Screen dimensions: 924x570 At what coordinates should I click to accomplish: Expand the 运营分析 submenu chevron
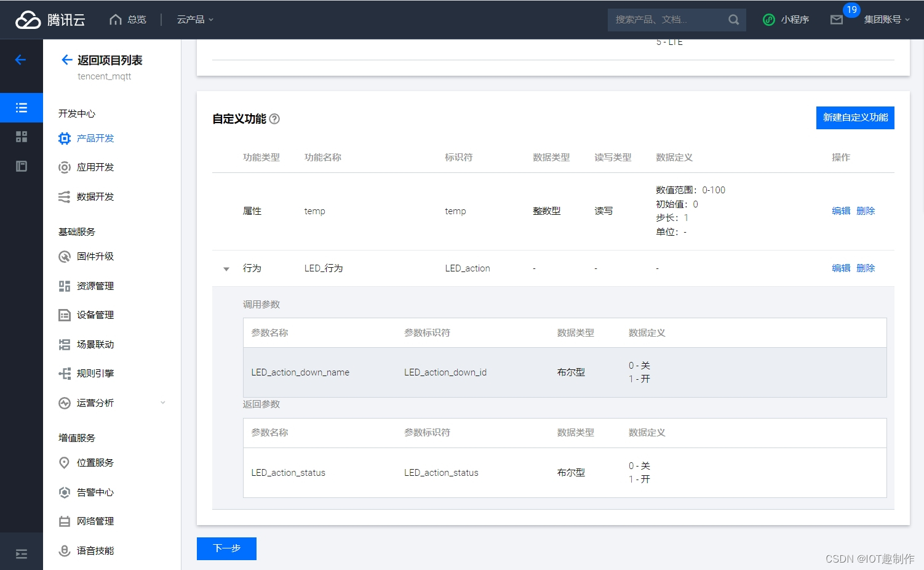163,403
